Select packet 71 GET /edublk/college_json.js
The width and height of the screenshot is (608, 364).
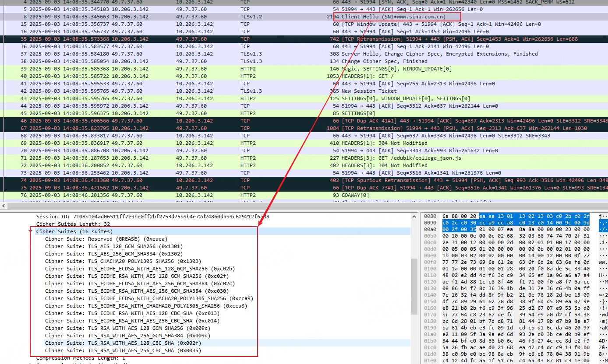coord(304,158)
